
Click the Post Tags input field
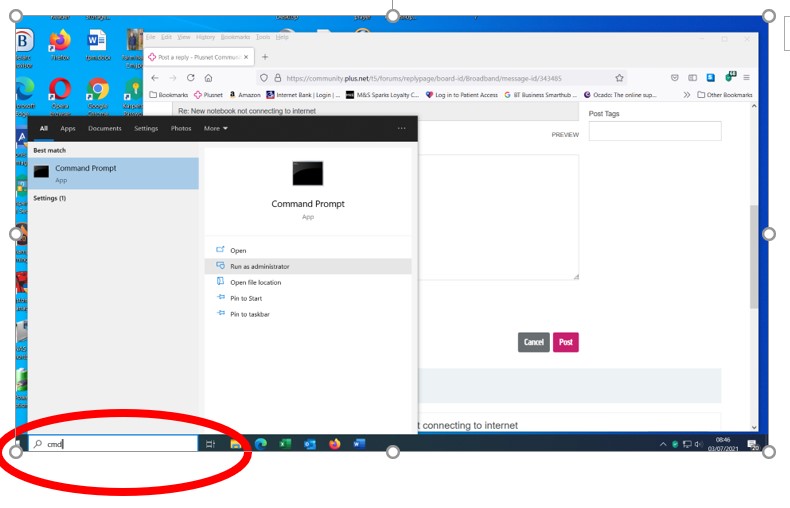click(x=655, y=131)
